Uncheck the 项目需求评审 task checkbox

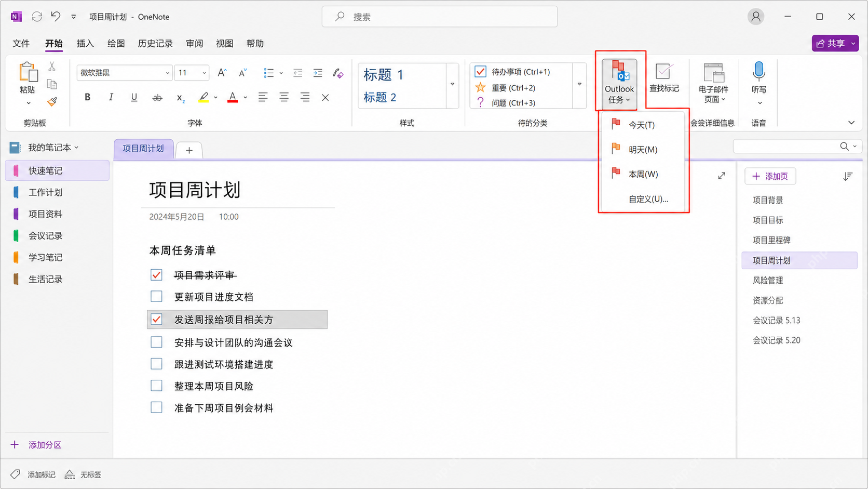coord(156,274)
